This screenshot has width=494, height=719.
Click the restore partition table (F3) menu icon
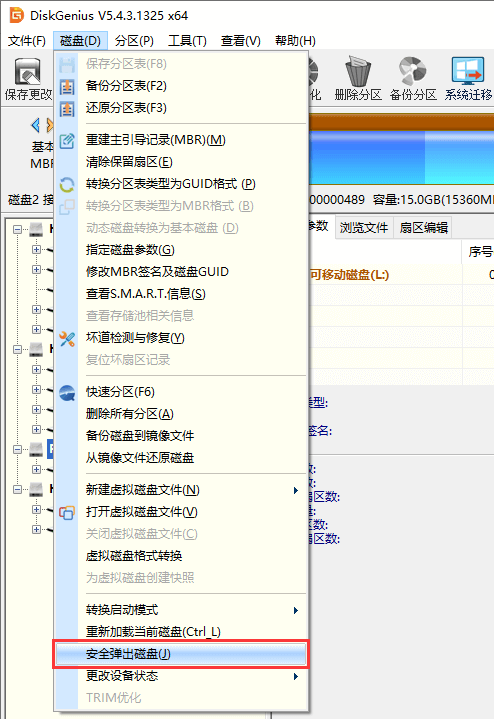(67, 108)
